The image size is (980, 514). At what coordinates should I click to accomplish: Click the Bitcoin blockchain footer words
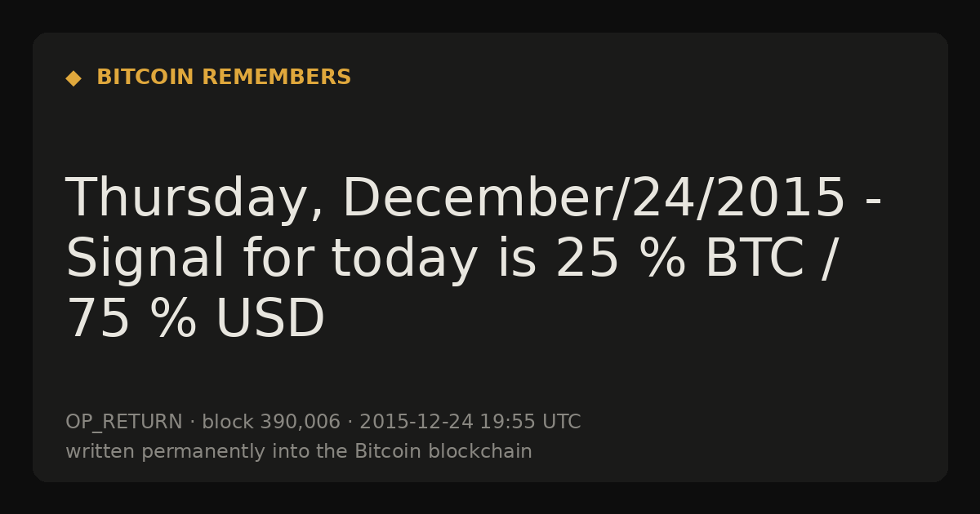[x=443, y=451]
